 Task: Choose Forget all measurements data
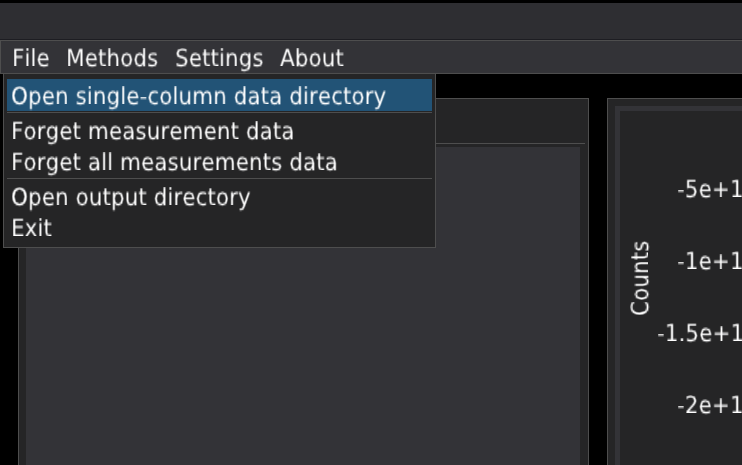[174, 162]
